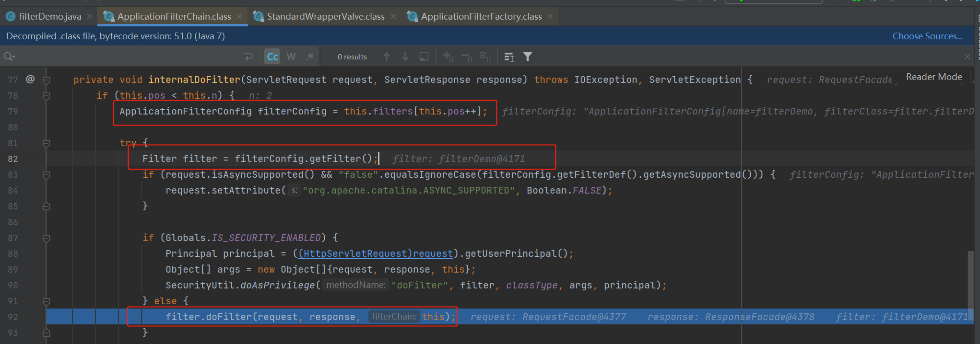Select all occurrences icon

coord(485,57)
